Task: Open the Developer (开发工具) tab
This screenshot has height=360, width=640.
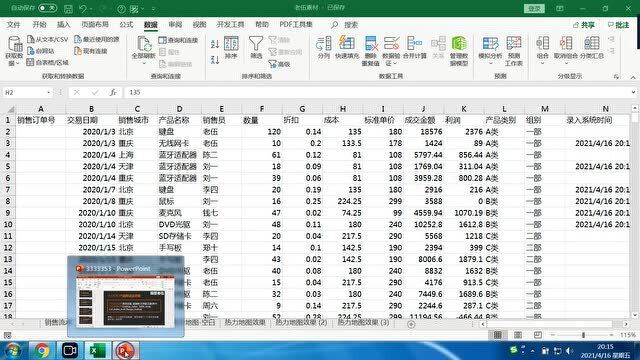Action: coord(230,24)
